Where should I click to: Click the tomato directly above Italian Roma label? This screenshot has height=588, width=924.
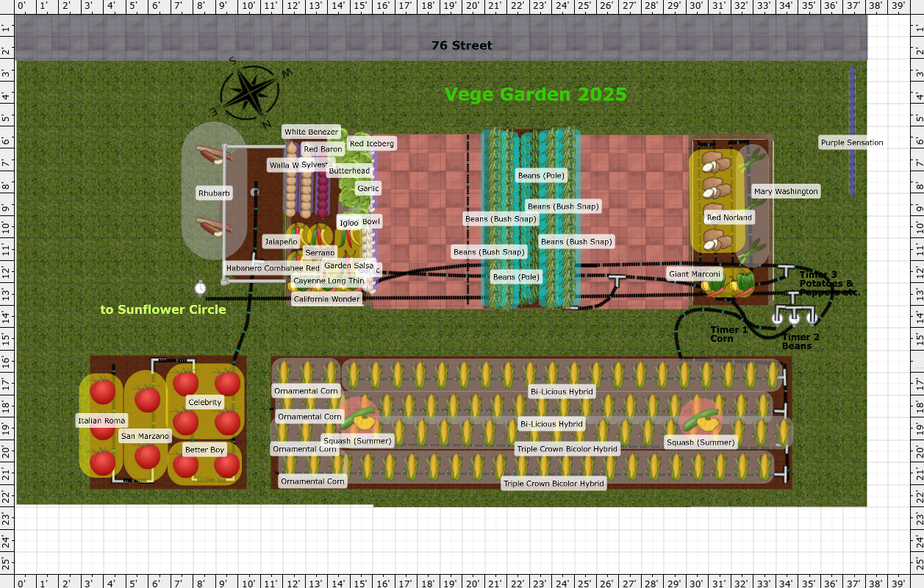click(x=102, y=392)
